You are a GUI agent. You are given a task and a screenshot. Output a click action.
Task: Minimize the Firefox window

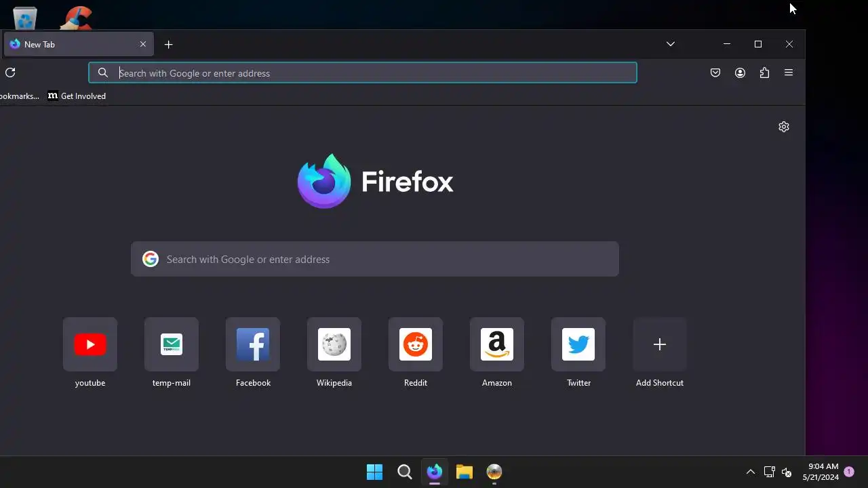click(x=727, y=44)
